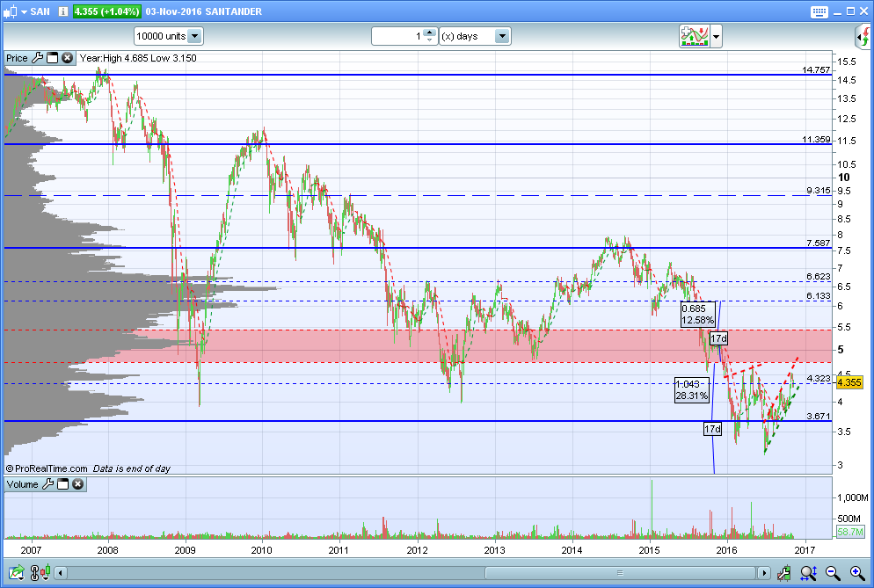Expand the 10000 units dropdown

194,36
